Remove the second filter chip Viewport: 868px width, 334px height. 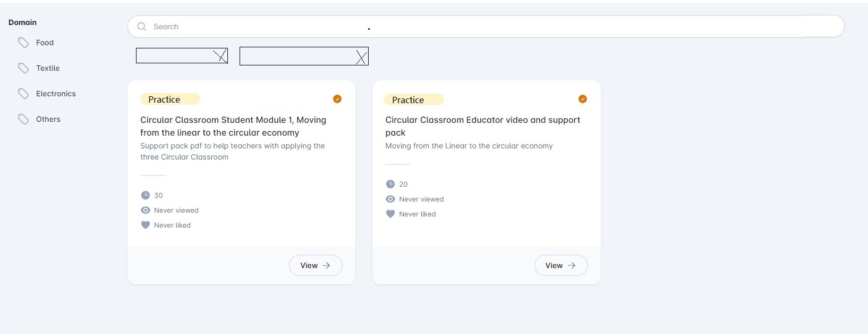[361, 56]
